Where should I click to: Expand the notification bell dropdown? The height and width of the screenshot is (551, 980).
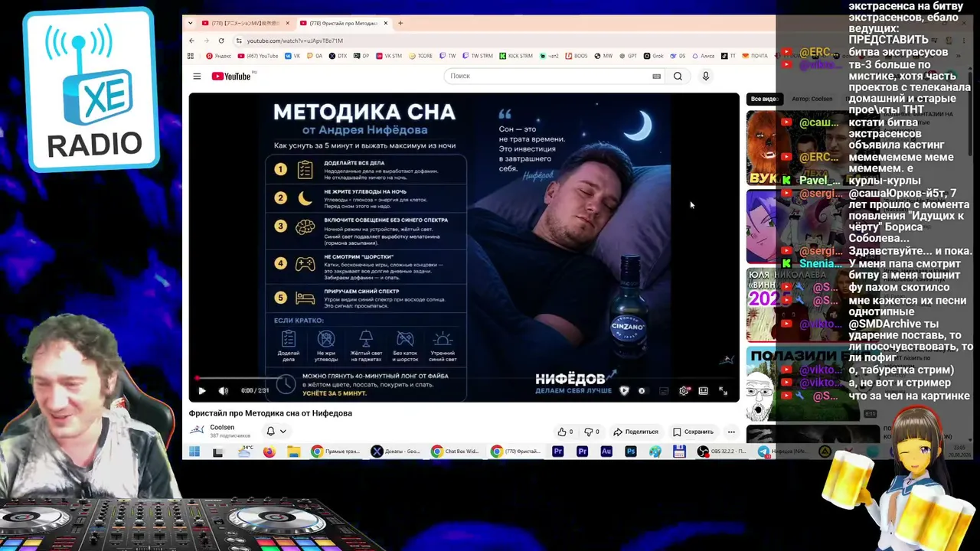pos(276,432)
